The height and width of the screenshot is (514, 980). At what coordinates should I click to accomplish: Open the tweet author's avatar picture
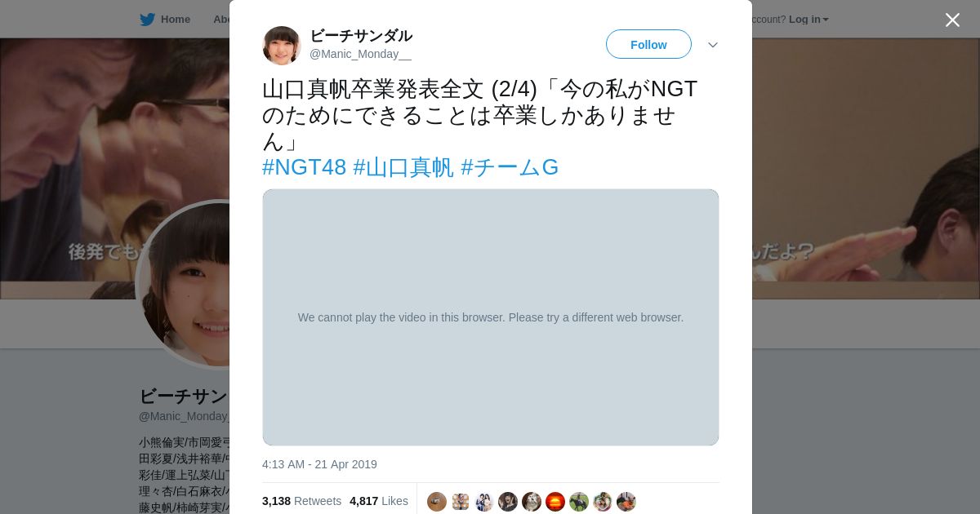coord(282,46)
